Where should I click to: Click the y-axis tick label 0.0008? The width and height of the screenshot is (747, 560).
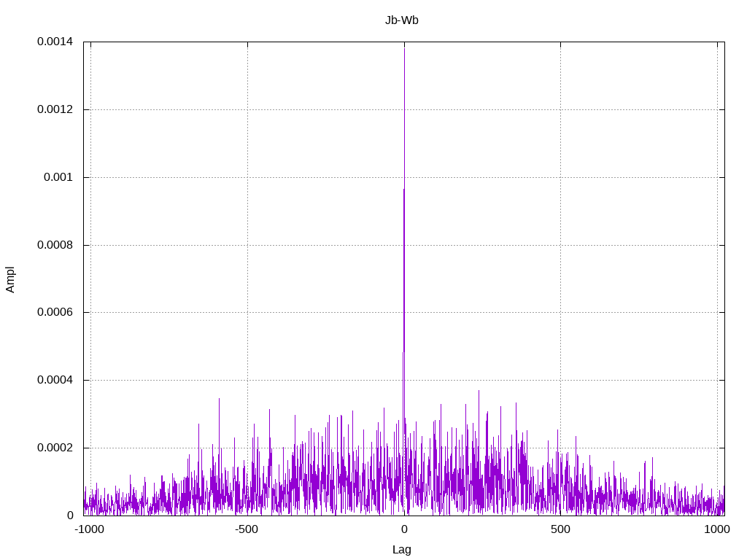(55, 245)
